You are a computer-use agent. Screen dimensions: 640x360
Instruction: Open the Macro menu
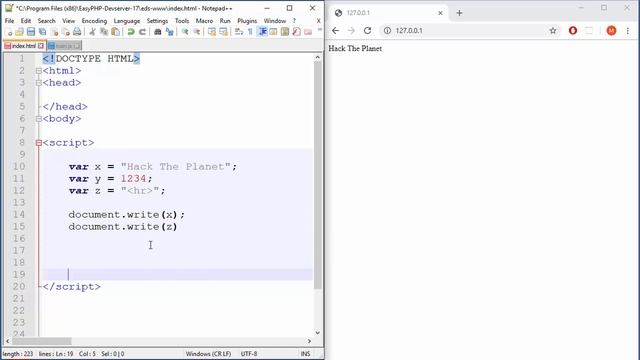tap(204, 20)
